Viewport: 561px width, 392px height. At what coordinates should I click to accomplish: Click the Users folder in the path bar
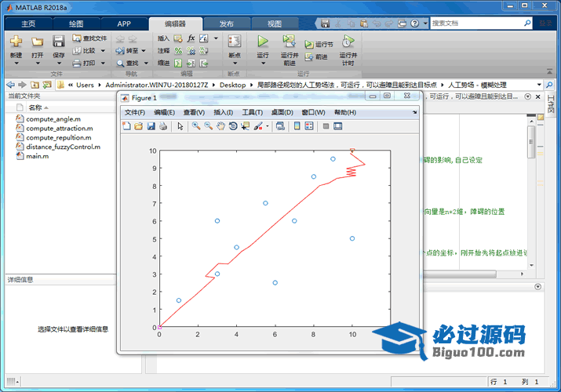85,85
